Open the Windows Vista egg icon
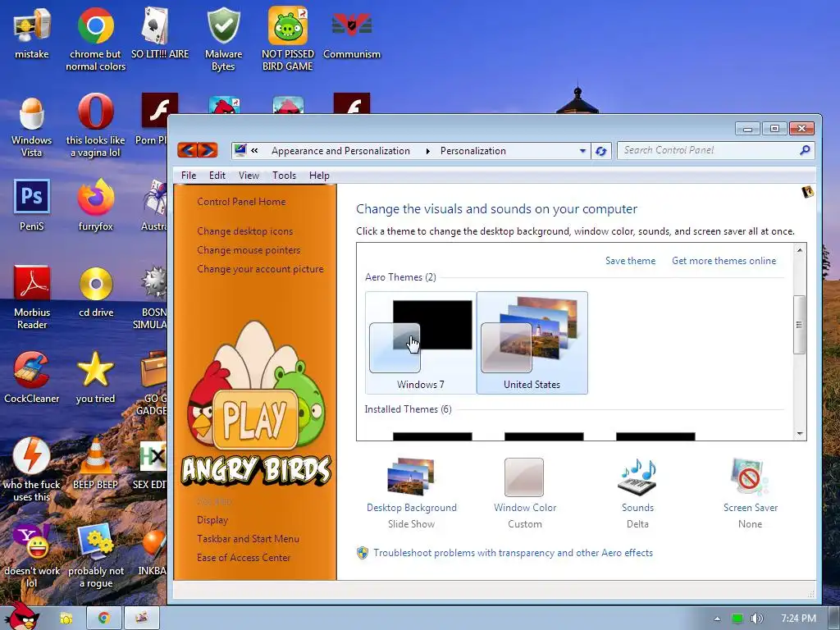 click(x=32, y=126)
